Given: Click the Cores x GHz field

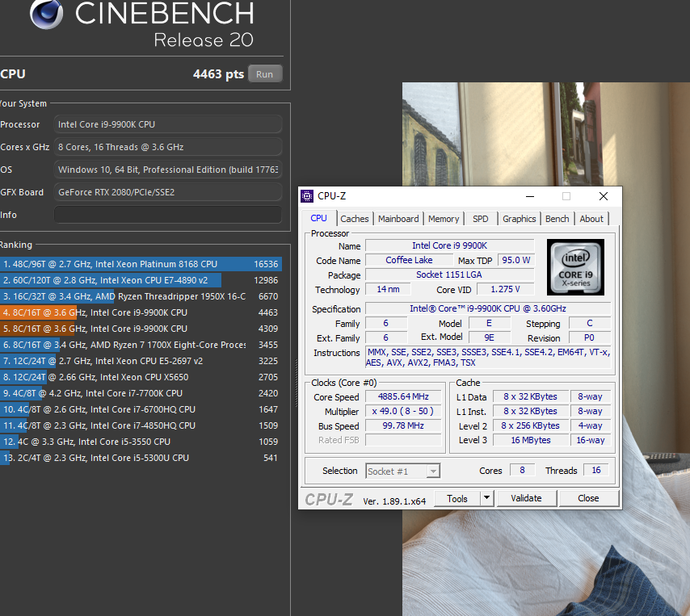Looking at the screenshot, I should [168, 147].
